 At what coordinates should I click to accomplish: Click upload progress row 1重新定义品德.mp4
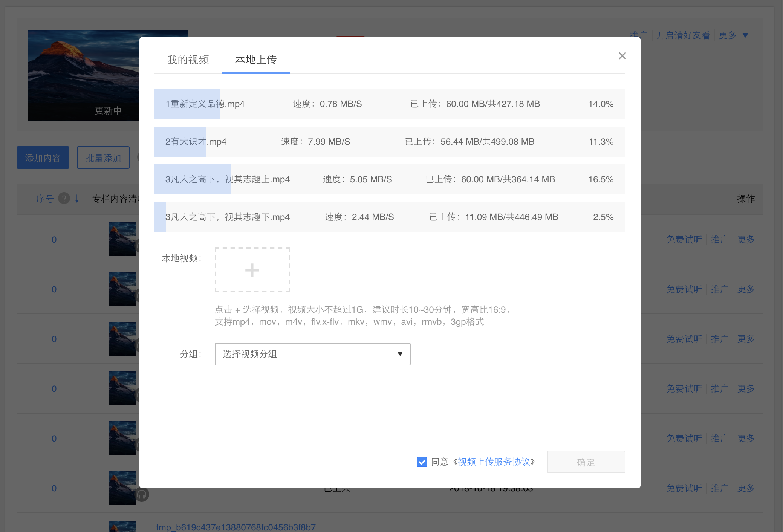click(x=390, y=104)
